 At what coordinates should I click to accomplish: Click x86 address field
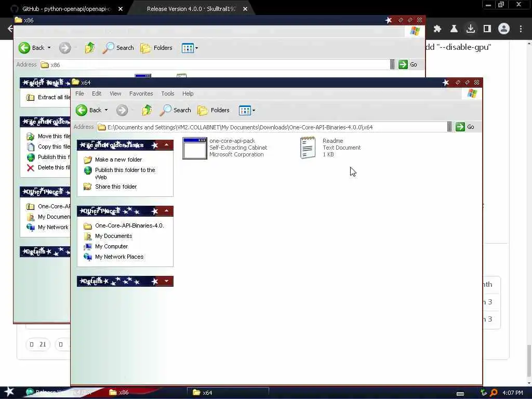(x=215, y=65)
